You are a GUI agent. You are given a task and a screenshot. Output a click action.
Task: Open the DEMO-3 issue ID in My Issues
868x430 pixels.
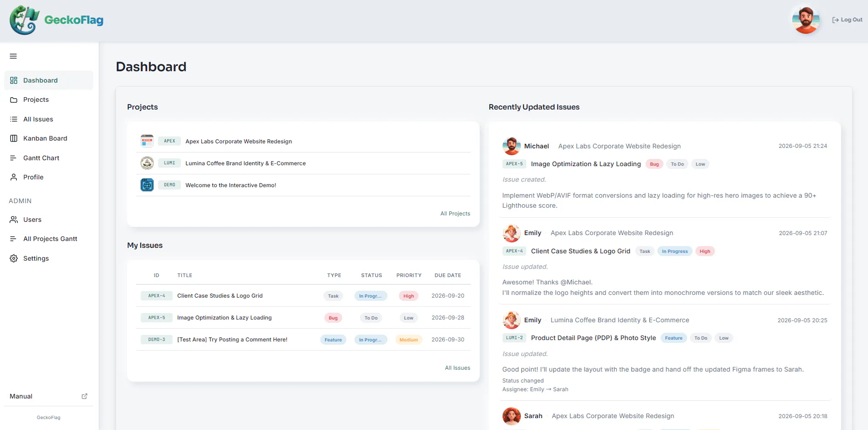click(157, 340)
